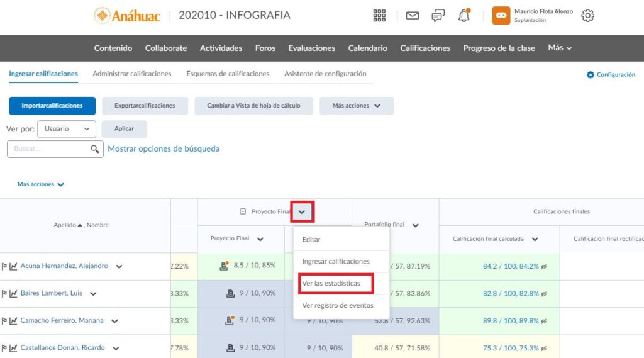
Task: Select Ver las estadísticas menu option
Action: pos(331,284)
